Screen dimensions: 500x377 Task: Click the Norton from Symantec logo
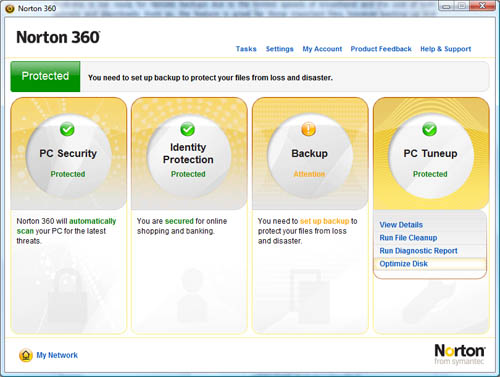pos(460,354)
